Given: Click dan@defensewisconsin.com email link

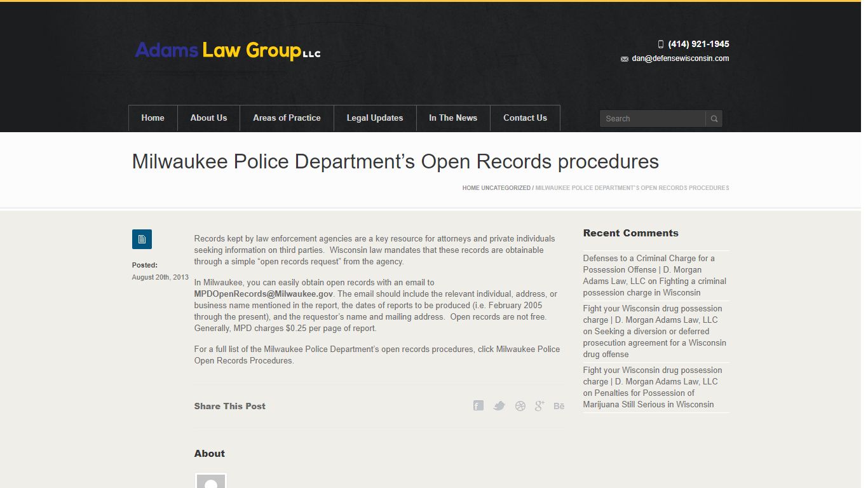Looking at the screenshot, I should click(681, 58).
